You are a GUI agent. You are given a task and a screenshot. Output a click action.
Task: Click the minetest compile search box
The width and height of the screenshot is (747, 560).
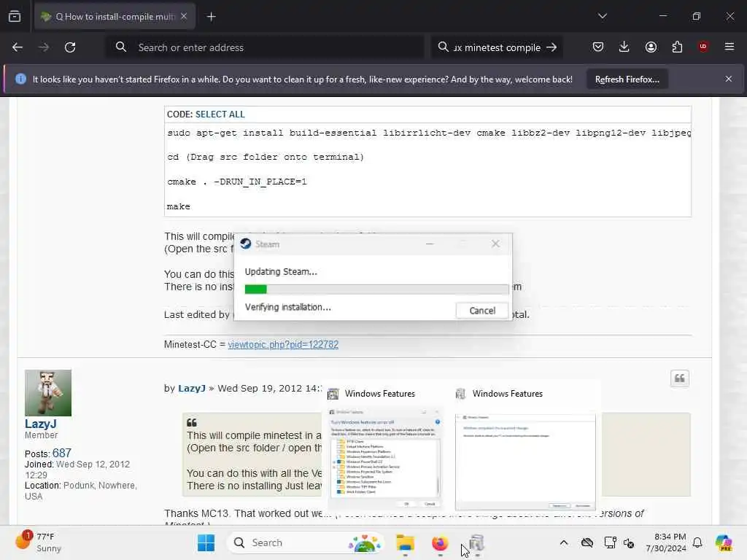point(496,47)
